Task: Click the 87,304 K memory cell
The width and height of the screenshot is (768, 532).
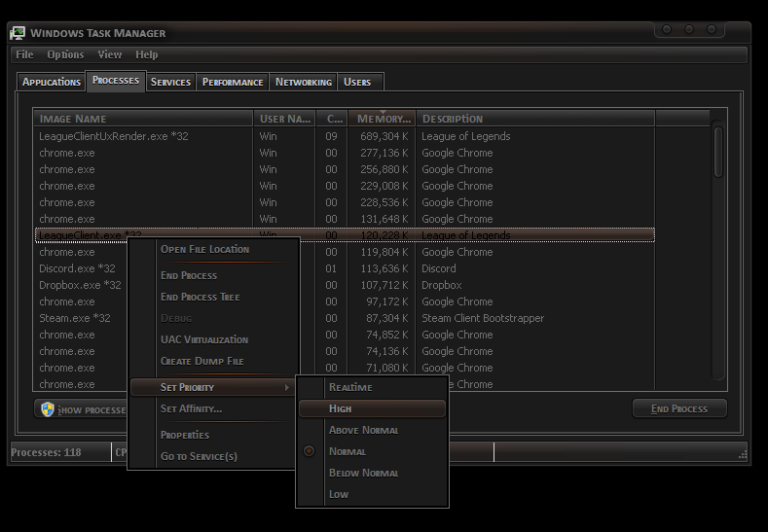Action: pos(387,318)
